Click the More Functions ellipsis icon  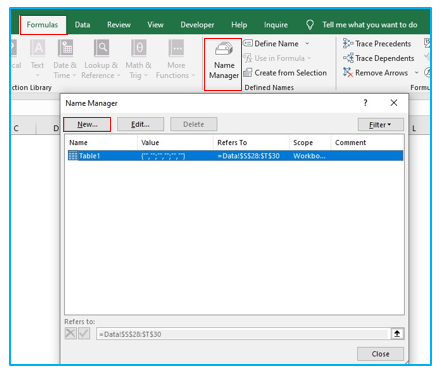(x=176, y=48)
